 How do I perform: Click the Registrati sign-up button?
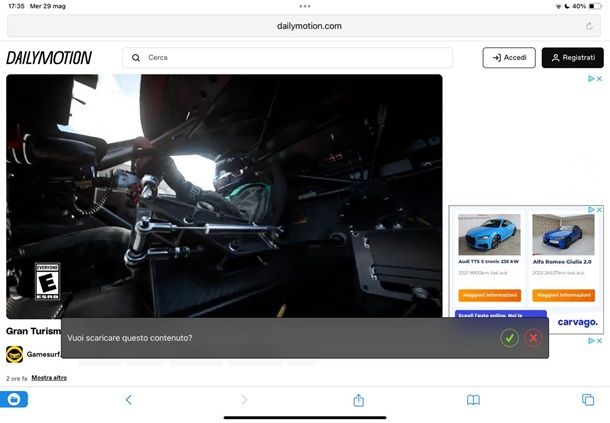pos(573,58)
